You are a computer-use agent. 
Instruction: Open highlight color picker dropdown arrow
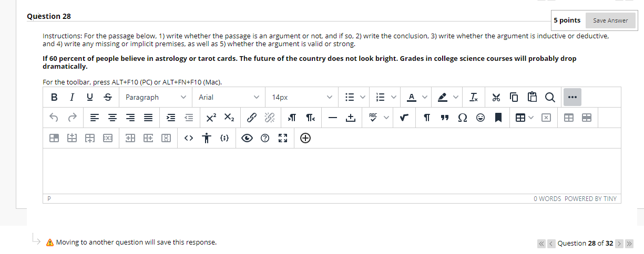point(456,97)
